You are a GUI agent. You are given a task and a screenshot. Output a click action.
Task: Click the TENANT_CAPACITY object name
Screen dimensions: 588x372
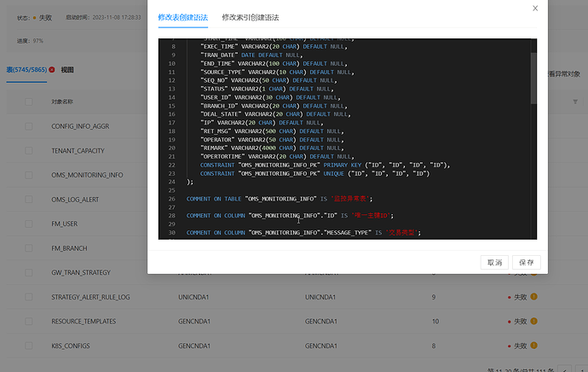pyautogui.click(x=78, y=150)
